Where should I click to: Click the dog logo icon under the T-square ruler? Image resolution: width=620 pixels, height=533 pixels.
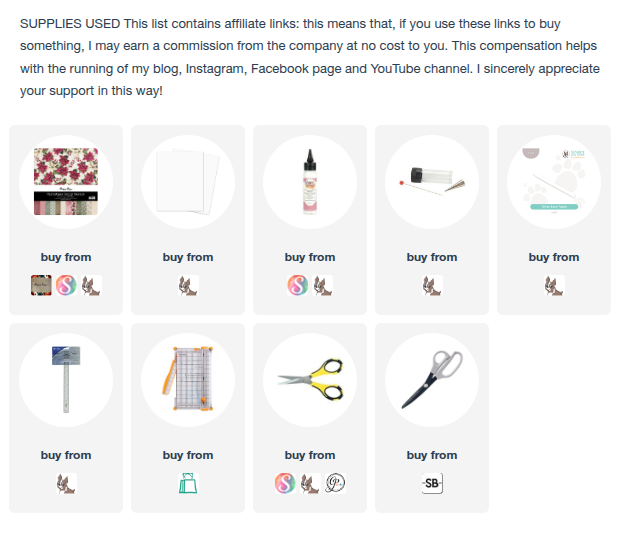[x=66, y=484]
